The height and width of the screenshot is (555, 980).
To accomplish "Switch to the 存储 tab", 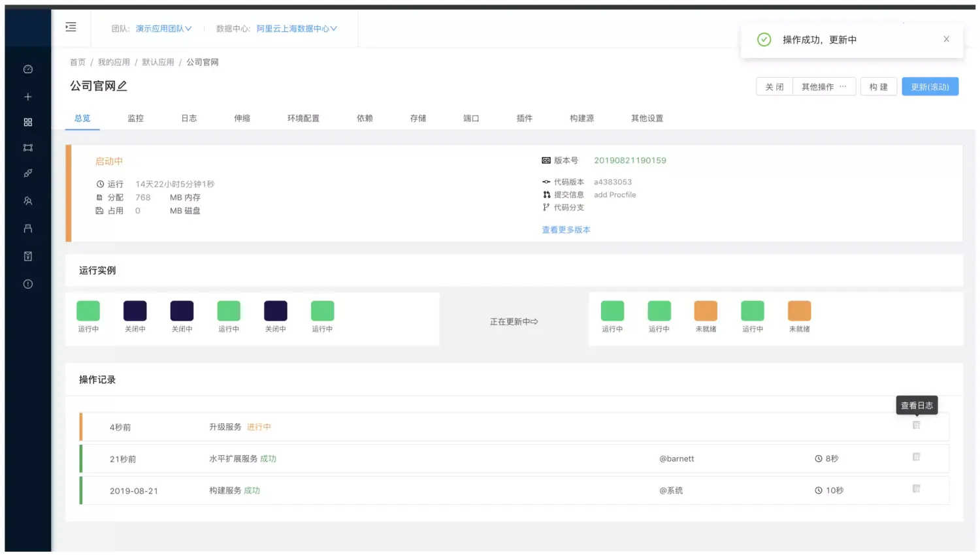I will [x=418, y=118].
